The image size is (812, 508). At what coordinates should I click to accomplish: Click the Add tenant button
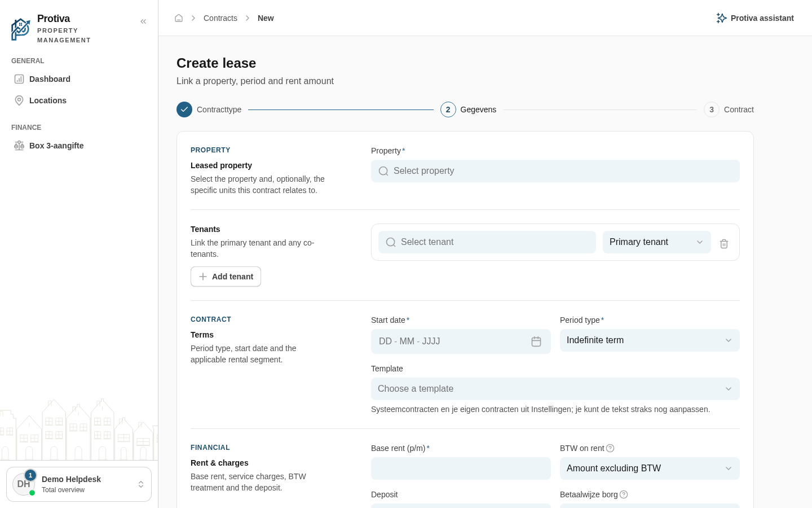226,277
